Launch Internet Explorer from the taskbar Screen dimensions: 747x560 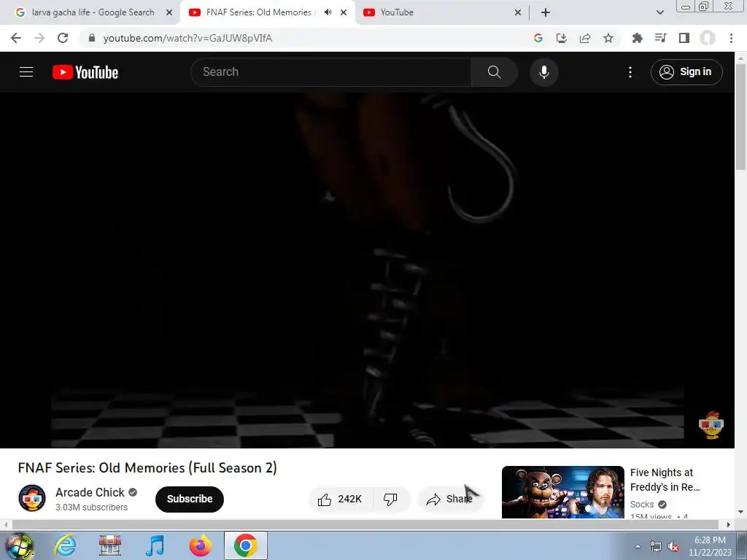[x=65, y=545]
